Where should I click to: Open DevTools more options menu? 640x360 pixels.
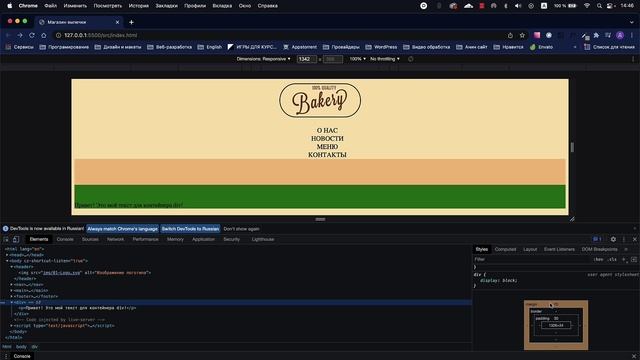(624, 239)
